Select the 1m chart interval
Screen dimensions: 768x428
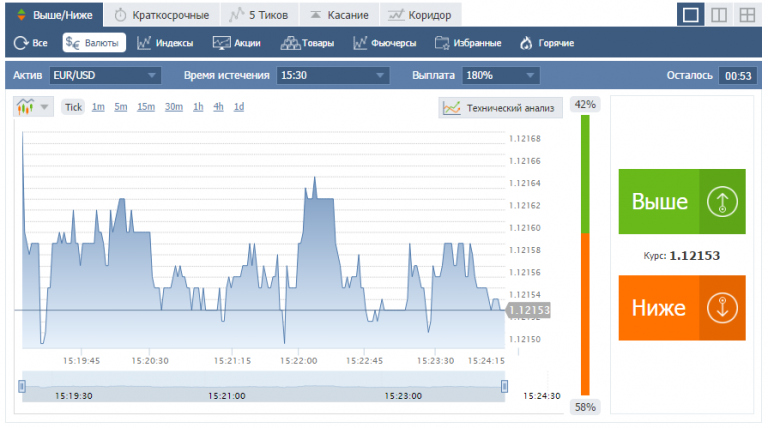tap(98, 107)
